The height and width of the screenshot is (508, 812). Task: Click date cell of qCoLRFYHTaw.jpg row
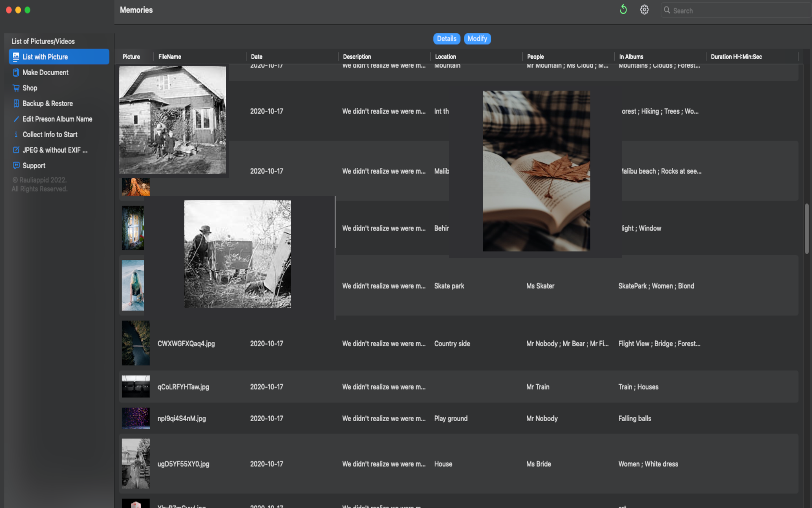(266, 387)
